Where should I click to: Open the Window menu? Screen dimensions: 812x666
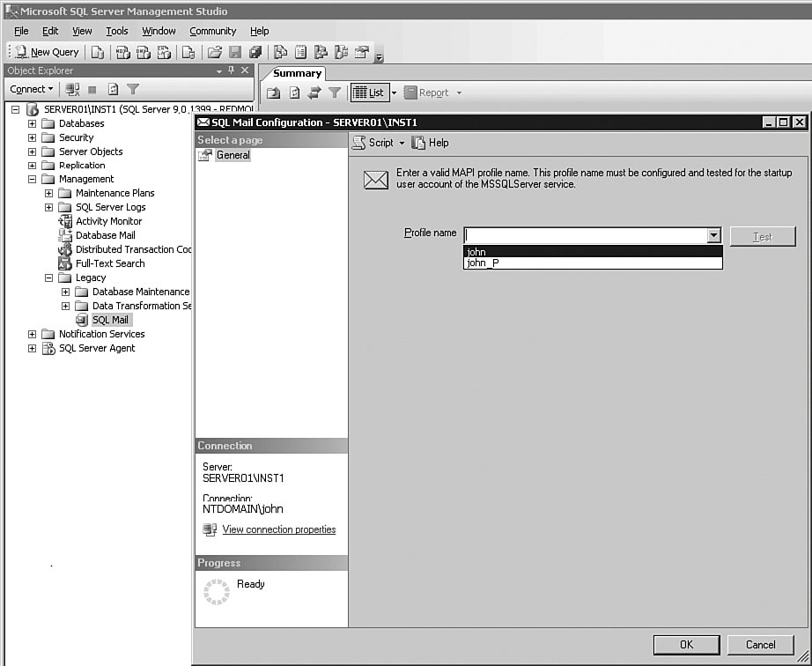click(x=159, y=31)
